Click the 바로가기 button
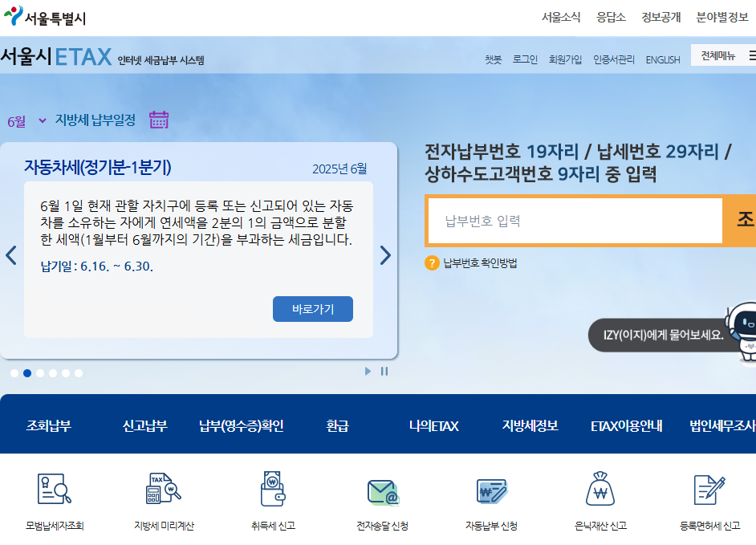The width and height of the screenshot is (756, 545). point(313,309)
